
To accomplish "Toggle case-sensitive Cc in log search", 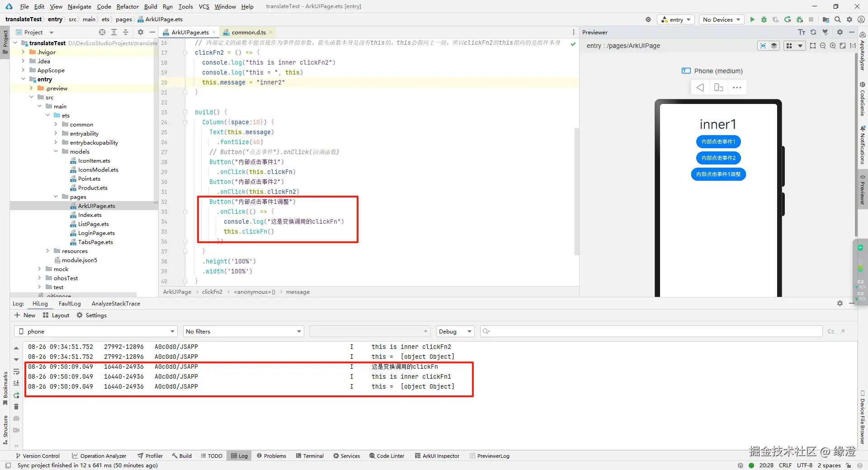I will click(831, 331).
